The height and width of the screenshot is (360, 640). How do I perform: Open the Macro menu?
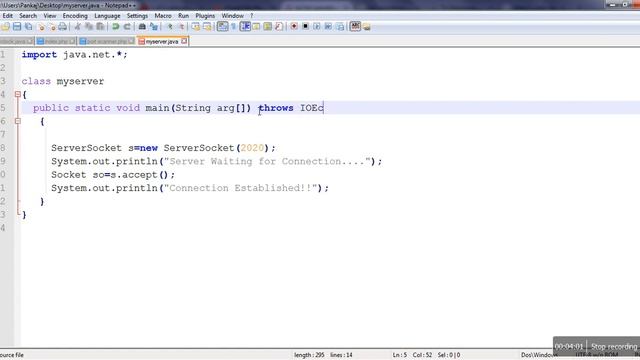click(163, 16)
